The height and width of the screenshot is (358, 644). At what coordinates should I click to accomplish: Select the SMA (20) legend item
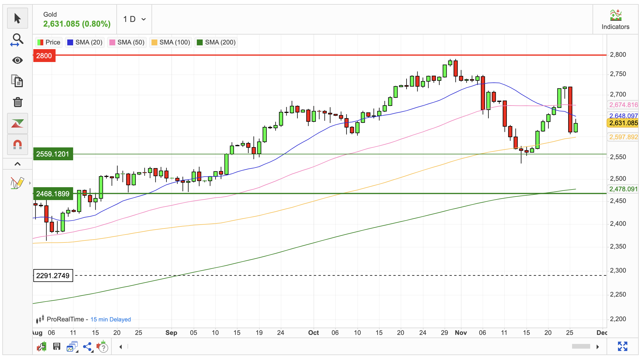85,42
